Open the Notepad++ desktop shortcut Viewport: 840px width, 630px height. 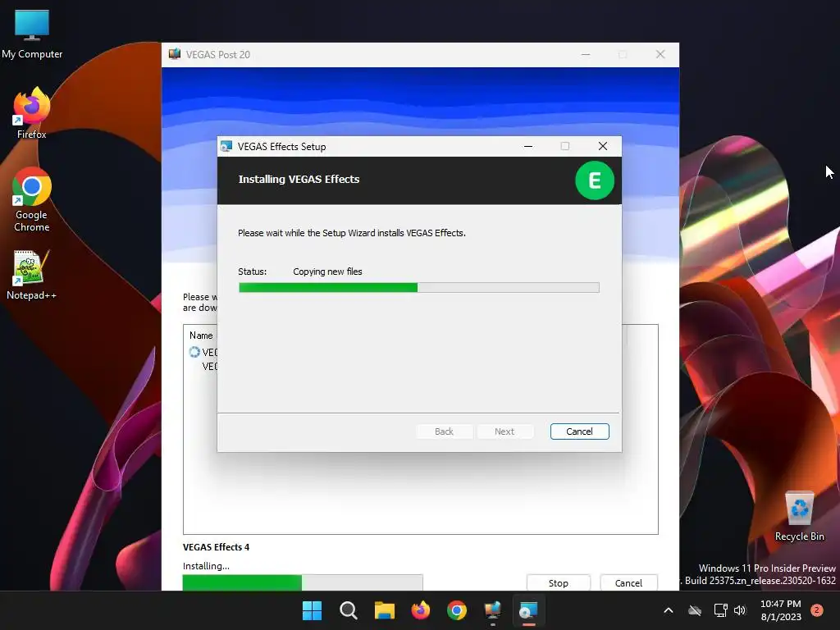31,275
